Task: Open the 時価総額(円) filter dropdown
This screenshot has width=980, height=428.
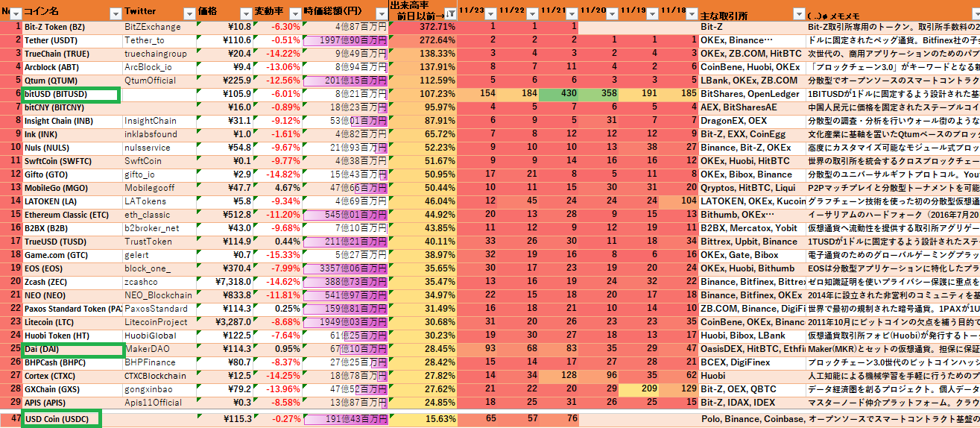Action: [382, 13]
